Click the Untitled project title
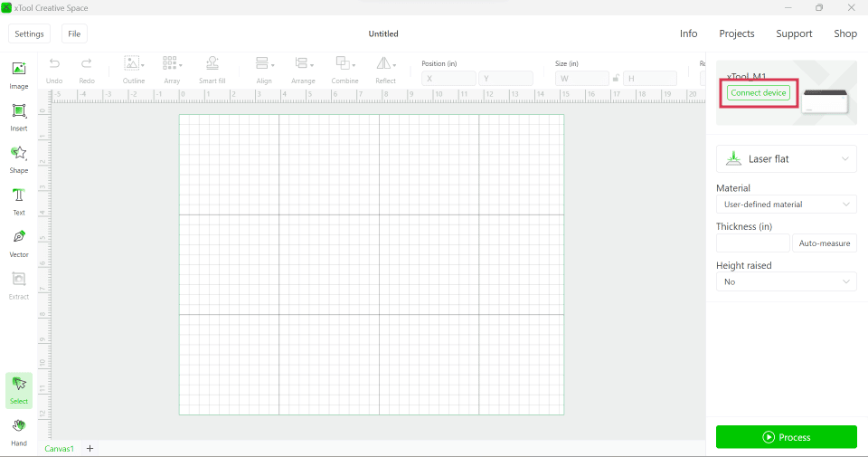Viewport: 868px width, 457px height. [x=383, y=33]
